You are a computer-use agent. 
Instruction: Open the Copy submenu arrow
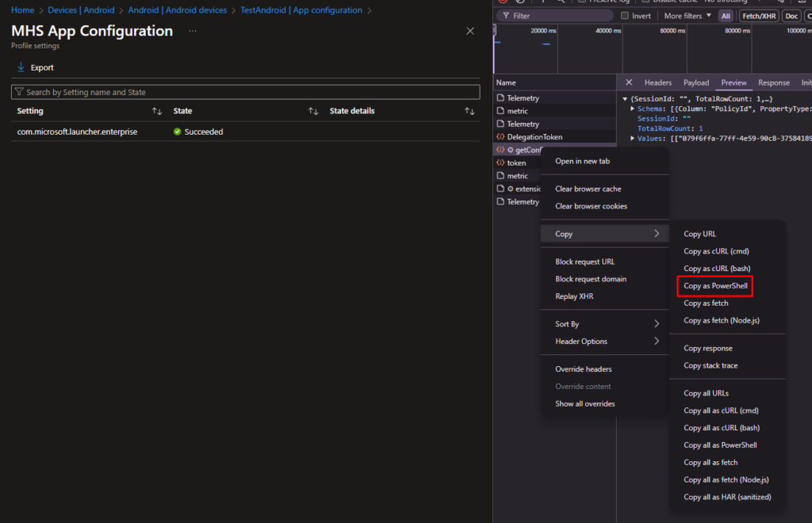click(657, 234)
